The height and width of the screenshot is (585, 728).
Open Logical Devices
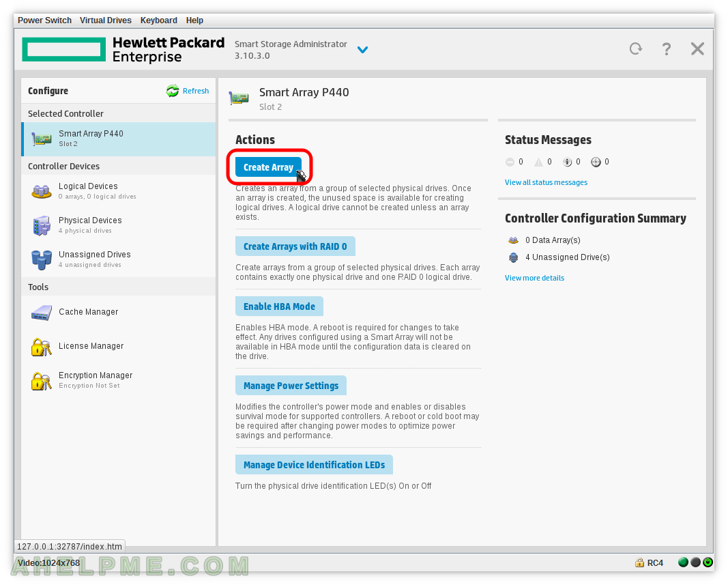(x=119, y=191)
